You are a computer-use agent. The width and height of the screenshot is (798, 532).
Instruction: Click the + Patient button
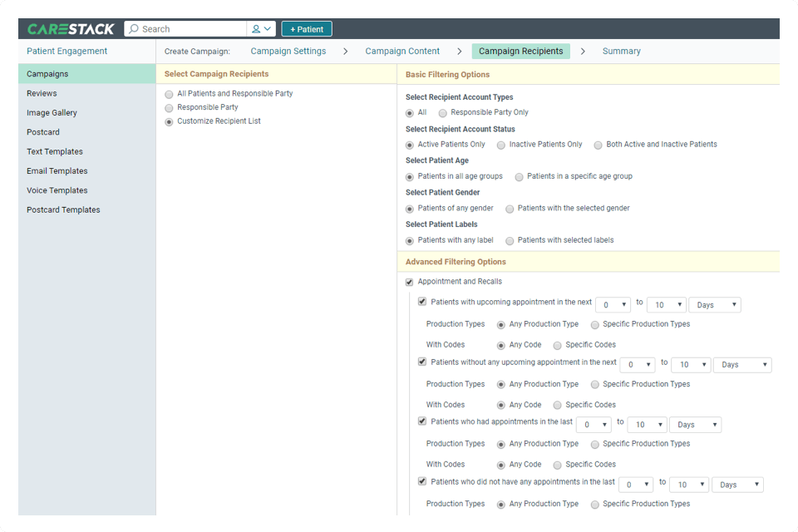(x=306, y=28)
